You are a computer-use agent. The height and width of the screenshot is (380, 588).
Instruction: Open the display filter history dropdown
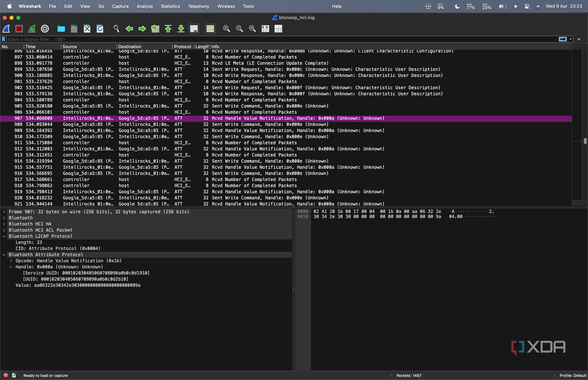tap(571, 39)
